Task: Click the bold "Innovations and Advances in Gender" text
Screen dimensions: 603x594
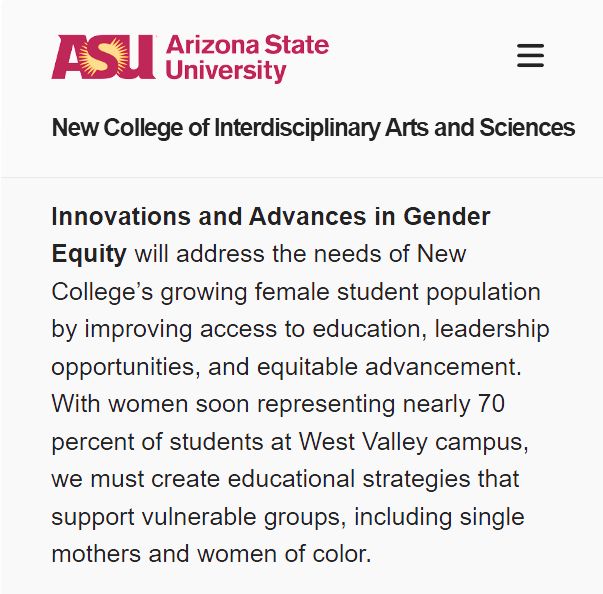Action: (271, 217)
